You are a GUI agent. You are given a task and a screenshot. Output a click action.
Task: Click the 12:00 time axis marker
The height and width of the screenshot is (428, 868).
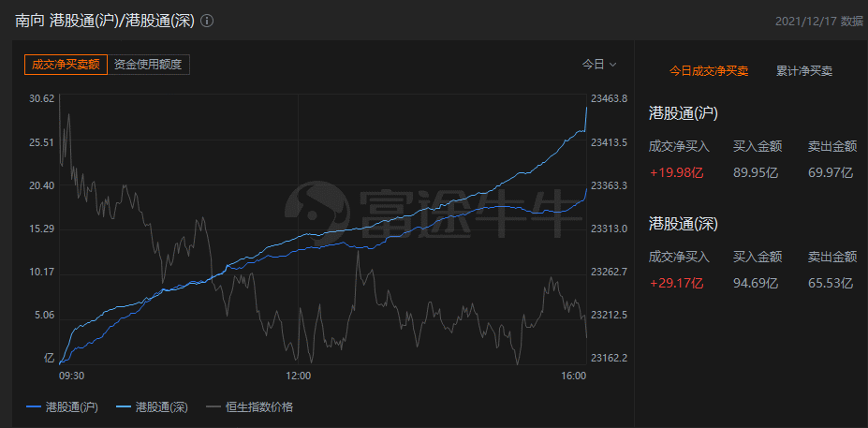298,376
